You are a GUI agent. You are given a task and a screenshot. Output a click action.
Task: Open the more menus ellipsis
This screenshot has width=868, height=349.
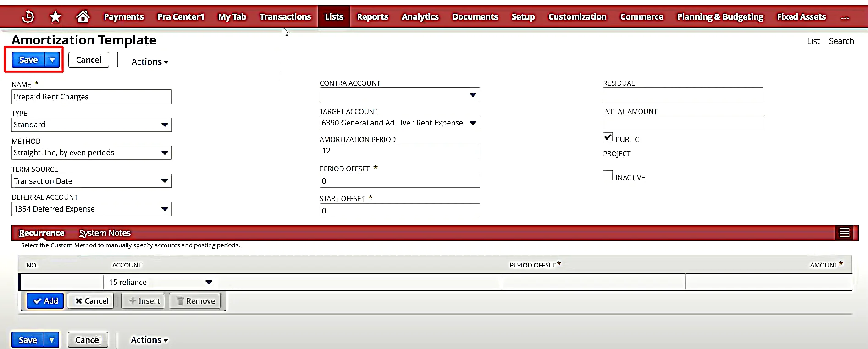coord(845,17)
